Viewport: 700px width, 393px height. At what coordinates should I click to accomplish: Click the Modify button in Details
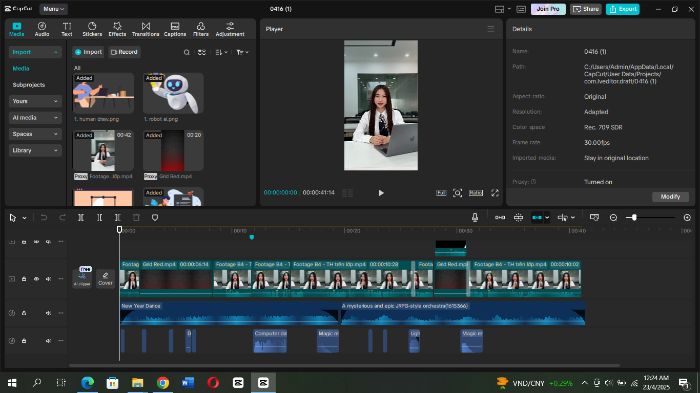(670, 196)
